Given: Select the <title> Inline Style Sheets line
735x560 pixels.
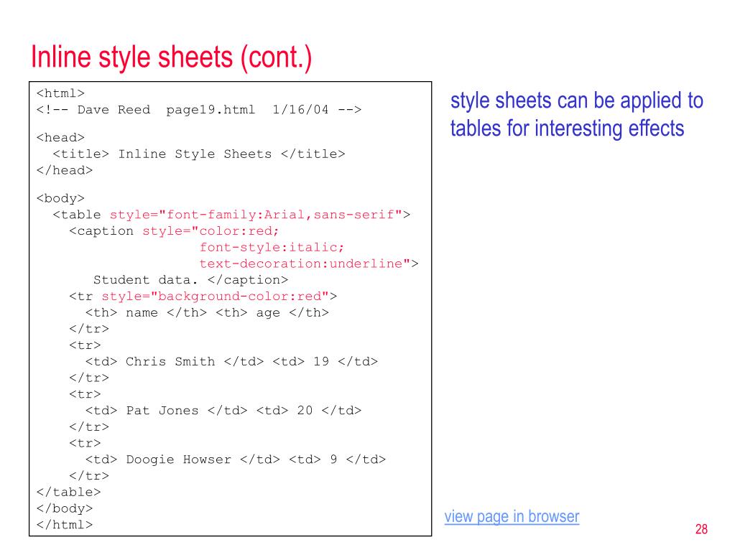Looking at the screenshot, I should pos(199,154).
